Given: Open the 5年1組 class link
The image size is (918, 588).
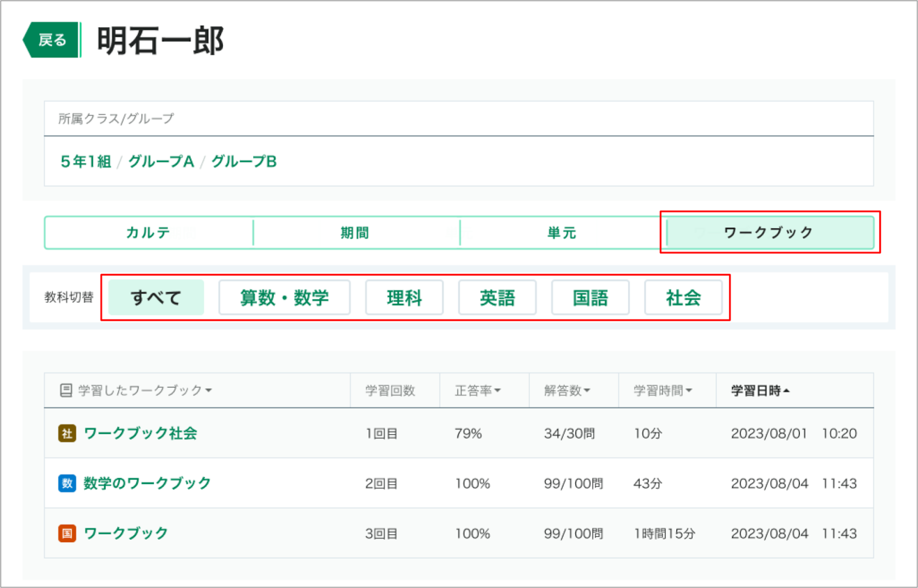Looking at the screenshot, I should 86,162.
